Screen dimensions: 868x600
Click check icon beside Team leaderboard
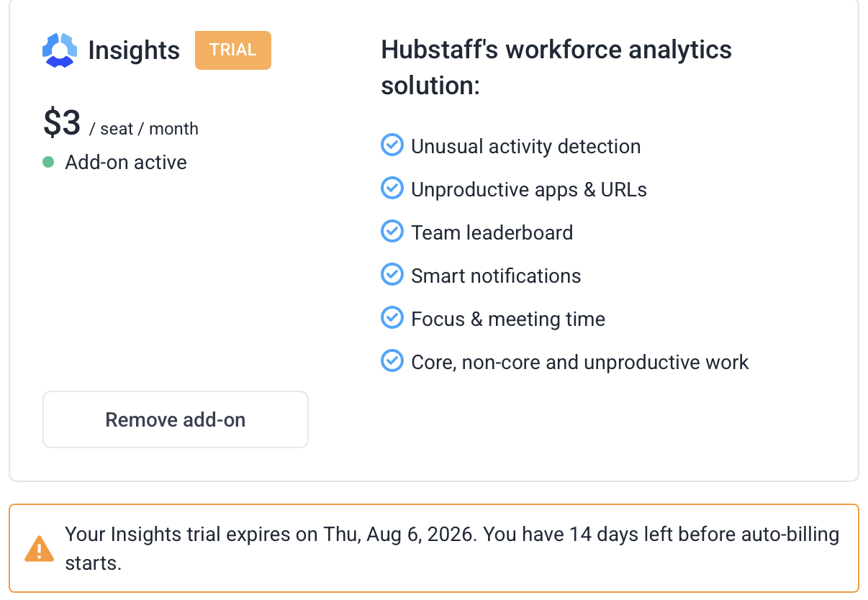[x=392, y=231]
